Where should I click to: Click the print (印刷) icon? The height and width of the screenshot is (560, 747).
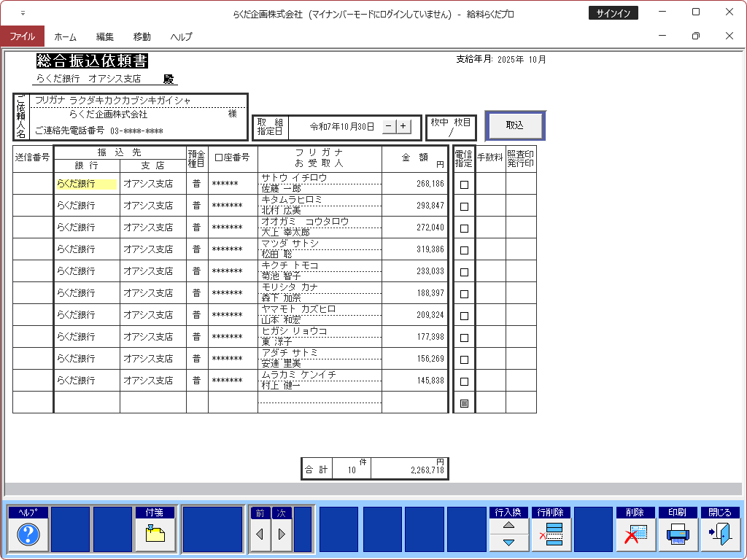pyautogui.click(x=678, y=535)
